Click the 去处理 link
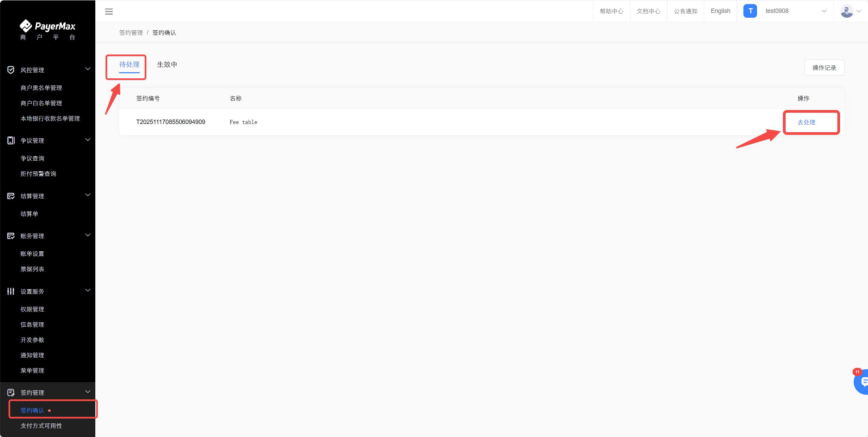Screen dimensions: 868x437 click(806, 122)
